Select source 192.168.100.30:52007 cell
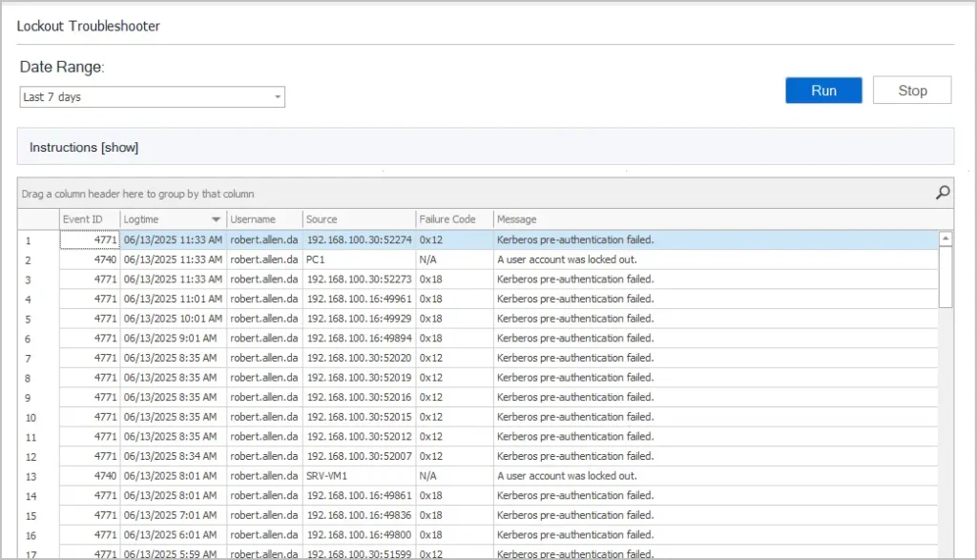977x560 pixels. [360, 456]
